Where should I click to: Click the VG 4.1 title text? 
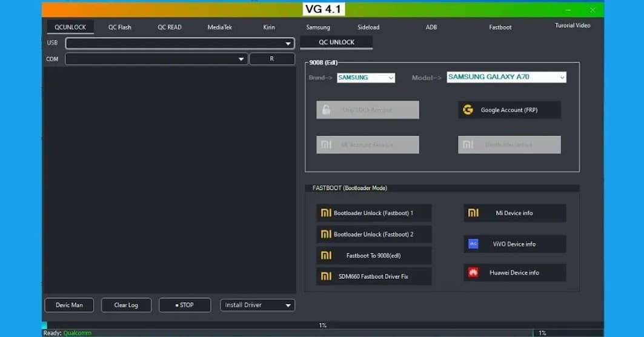coord(324,9)
